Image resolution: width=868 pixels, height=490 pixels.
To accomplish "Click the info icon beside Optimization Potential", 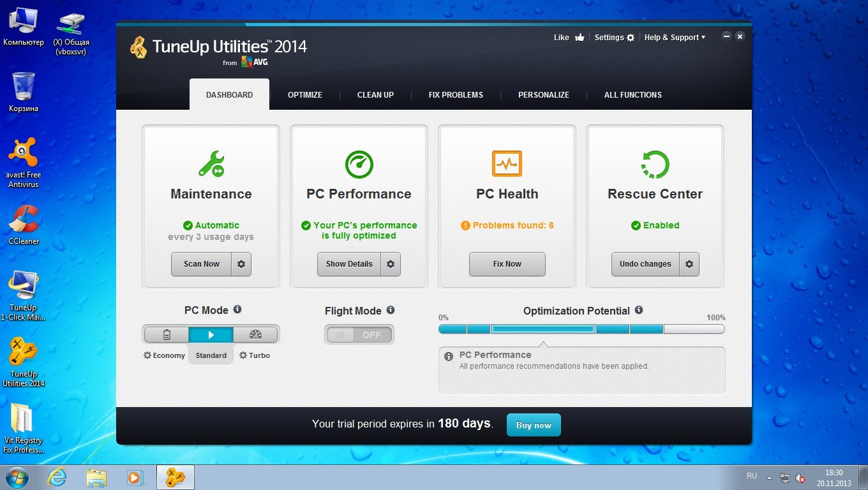I will (639, 309).
